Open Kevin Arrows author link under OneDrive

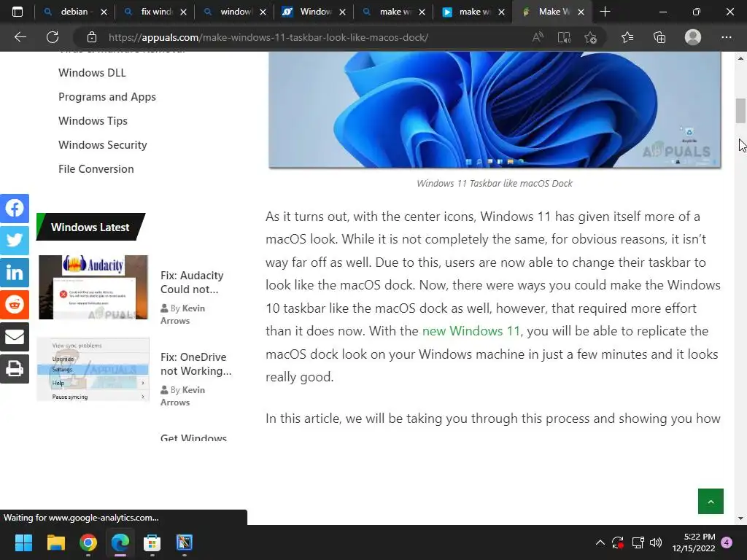pos(182,396)
